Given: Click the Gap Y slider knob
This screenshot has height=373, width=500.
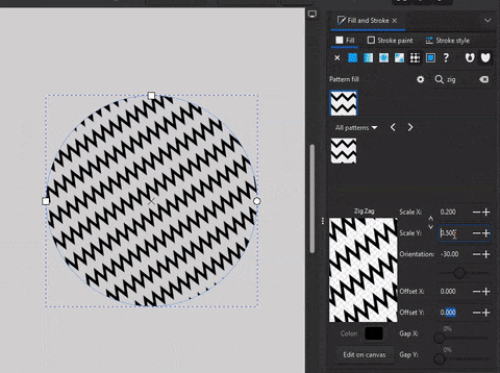Looking at the screenshot, I should tap(439, 359).
